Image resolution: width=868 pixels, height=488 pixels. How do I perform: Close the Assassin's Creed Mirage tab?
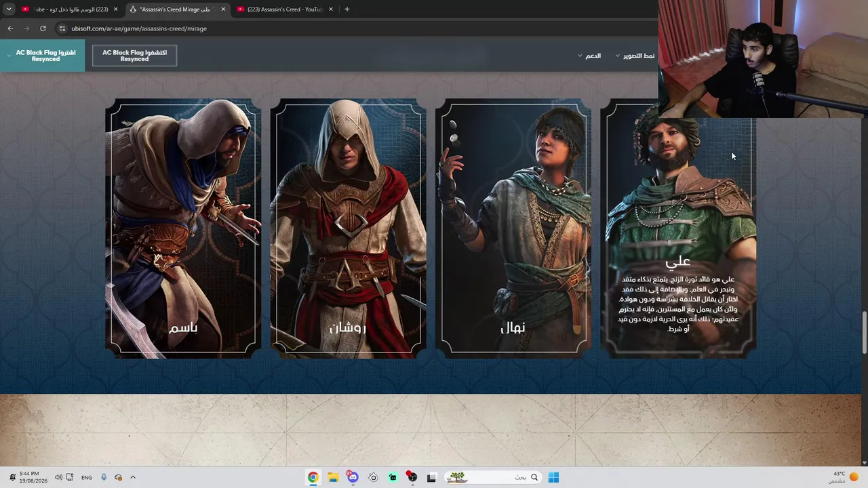(x=223, y=9)
